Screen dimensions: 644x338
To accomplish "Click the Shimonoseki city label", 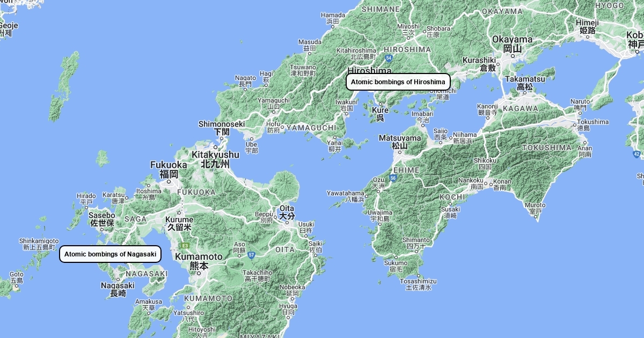I will click(x=222, y=124).
